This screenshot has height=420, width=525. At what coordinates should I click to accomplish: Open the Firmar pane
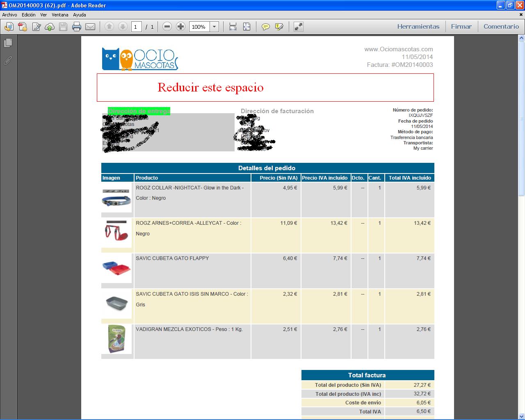coord(461,27)
